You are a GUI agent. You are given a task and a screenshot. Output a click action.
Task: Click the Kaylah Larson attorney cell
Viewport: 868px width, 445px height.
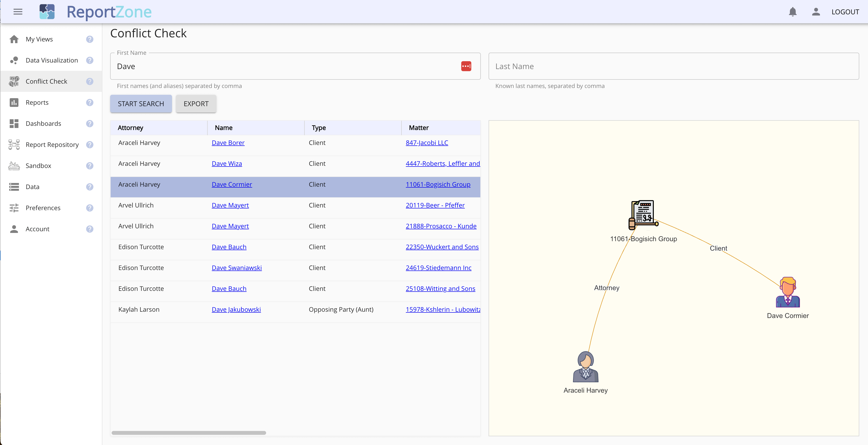coord(139,310)
